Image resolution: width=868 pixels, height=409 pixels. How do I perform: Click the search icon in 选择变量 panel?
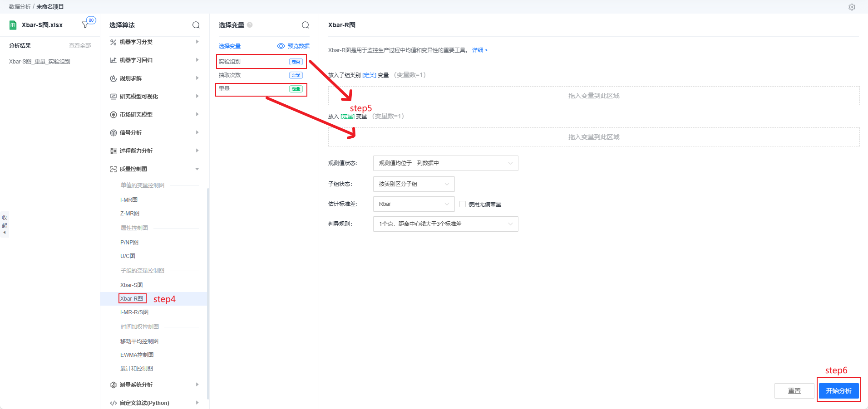pos(306,25)
